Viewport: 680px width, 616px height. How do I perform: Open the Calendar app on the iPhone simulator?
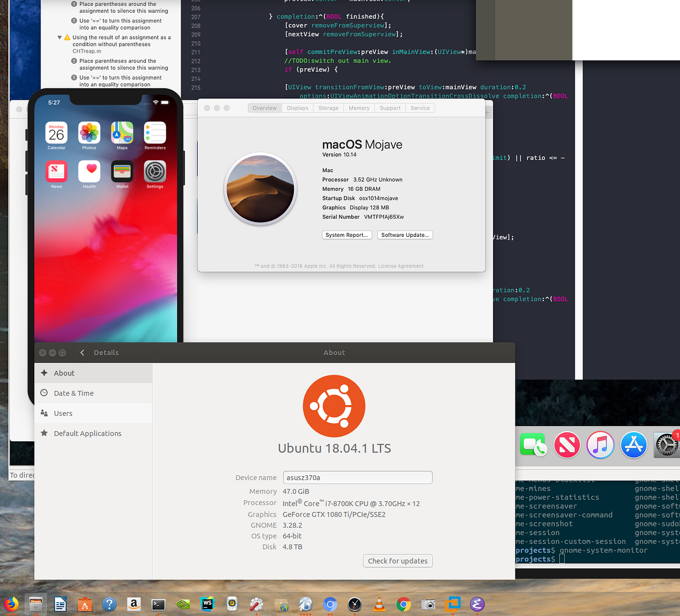(56, 133)
